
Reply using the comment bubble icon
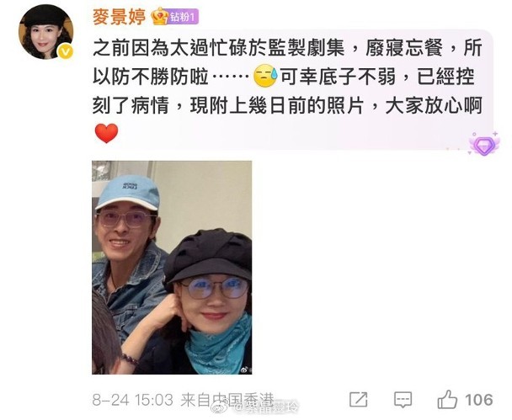(403, 400)
